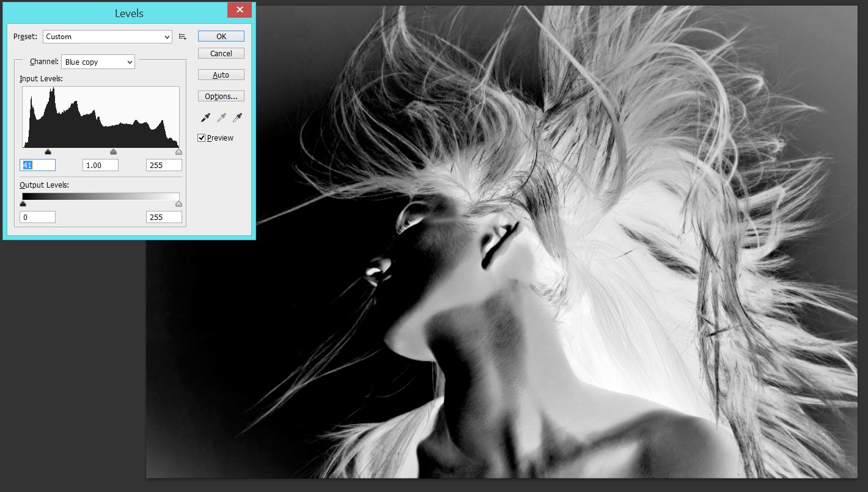Click the output shadow field showing 0

click(x=38, y=217)
